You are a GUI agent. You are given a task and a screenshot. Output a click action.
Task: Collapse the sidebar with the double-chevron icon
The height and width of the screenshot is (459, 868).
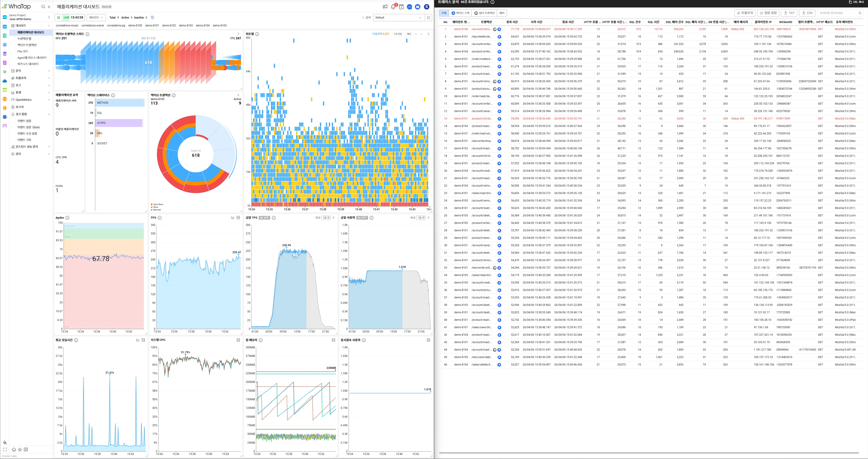(x=49, y=7)
